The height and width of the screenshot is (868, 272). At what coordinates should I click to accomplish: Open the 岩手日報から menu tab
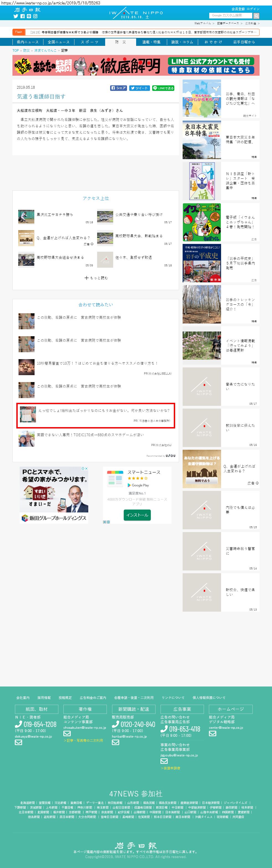(244, 42)
